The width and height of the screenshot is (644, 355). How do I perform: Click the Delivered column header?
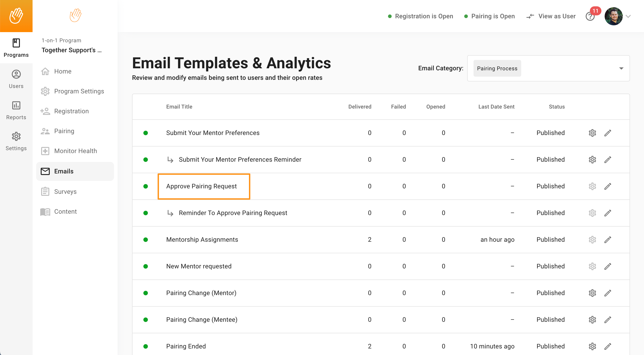[x=360, y=107]
